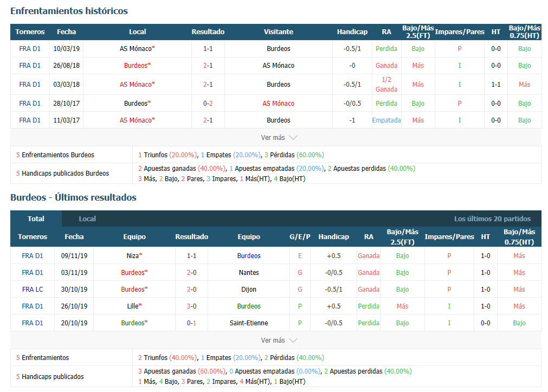The height and width of the screenshot is (392, 548).
Task: Click Niza team on 09/11/19 row
Action: click(x=134, y=255)
